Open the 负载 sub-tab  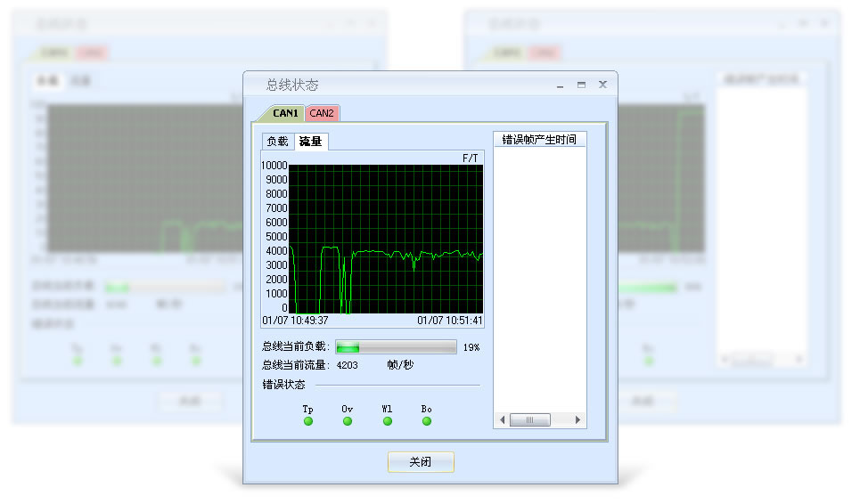tap(277, 142)
